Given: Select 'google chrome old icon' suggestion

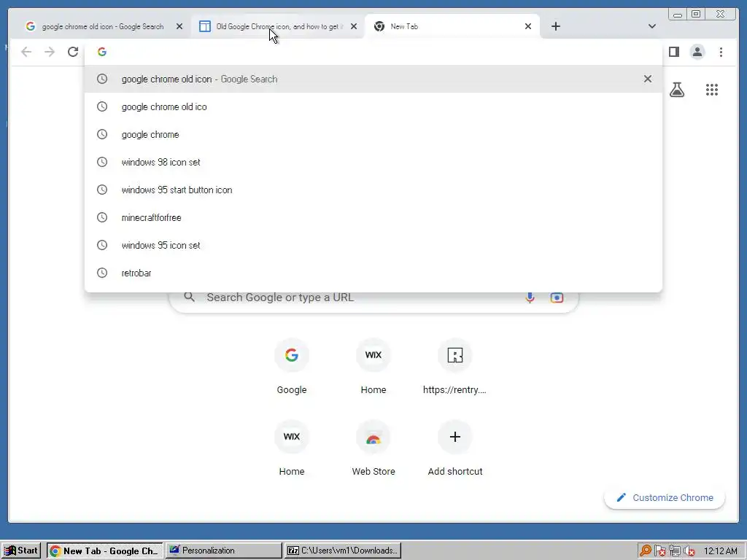Looking at the screenshot, I should (373, 79).
